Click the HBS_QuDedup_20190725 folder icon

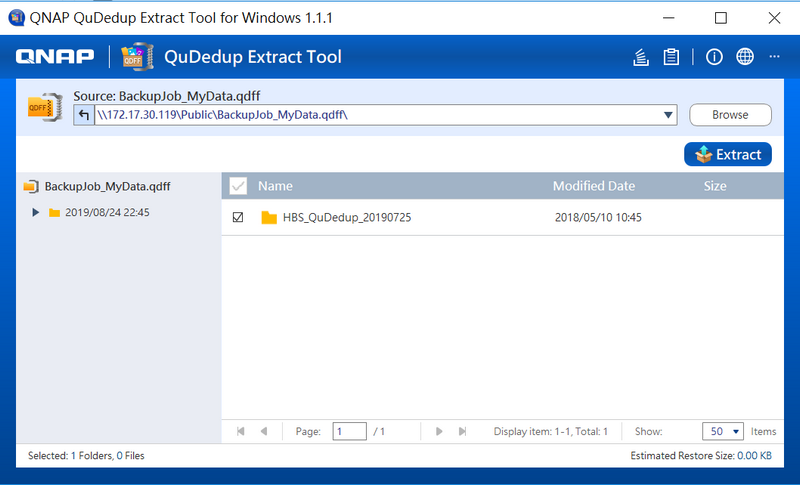pos(269,218)
